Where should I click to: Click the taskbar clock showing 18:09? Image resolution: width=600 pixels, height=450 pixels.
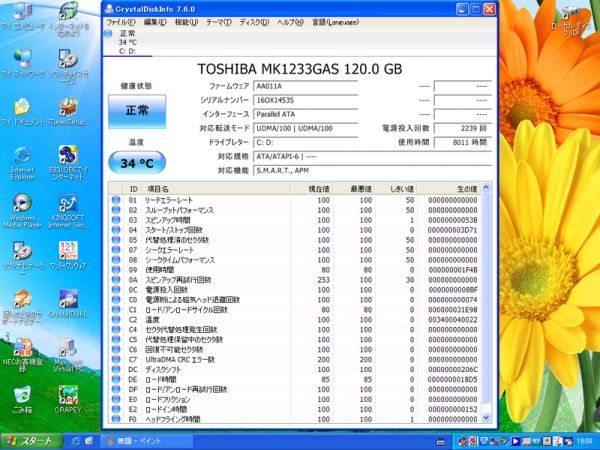585,442
